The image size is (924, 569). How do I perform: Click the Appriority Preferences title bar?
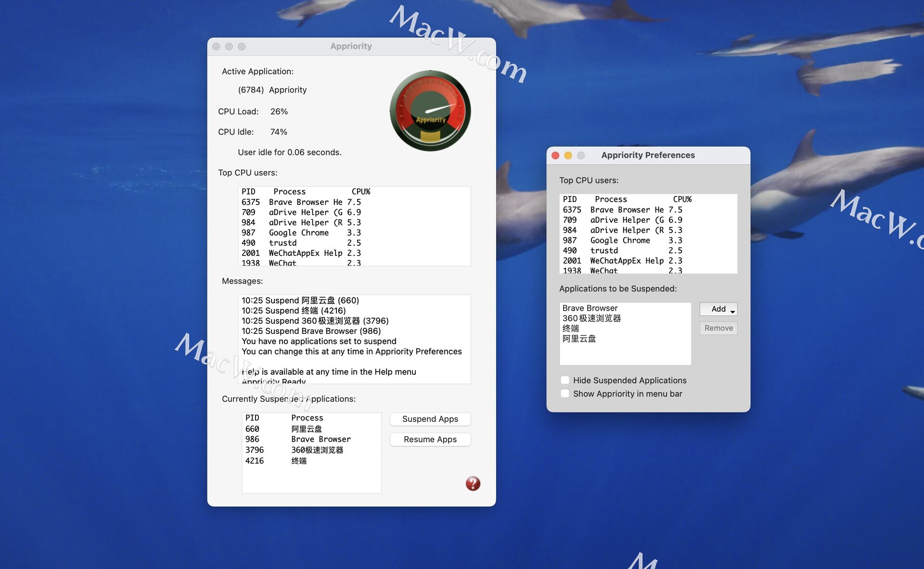point(648,155)
